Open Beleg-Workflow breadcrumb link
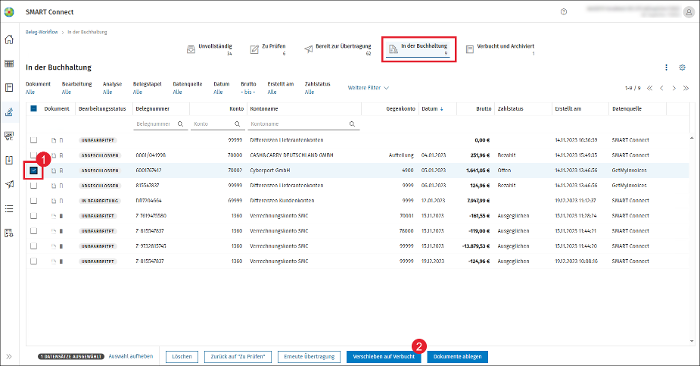Screen dimensions: 700x366 [x=42, y=32]
